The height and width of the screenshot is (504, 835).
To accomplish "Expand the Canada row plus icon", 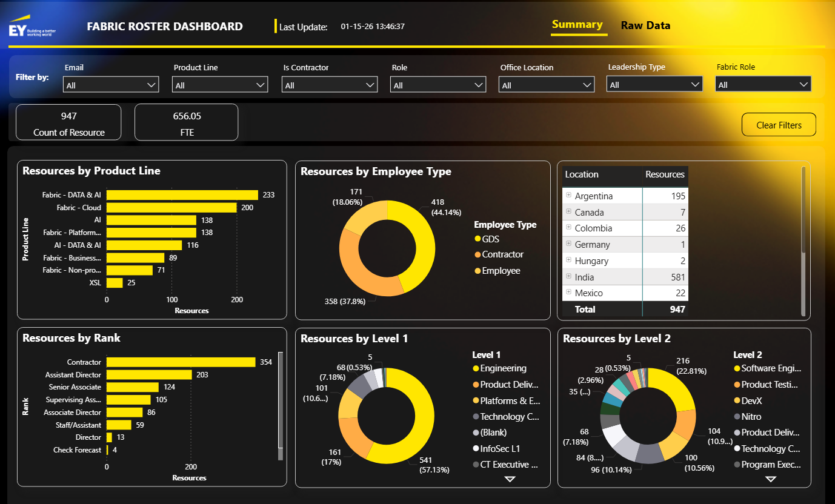I will 569,211.
